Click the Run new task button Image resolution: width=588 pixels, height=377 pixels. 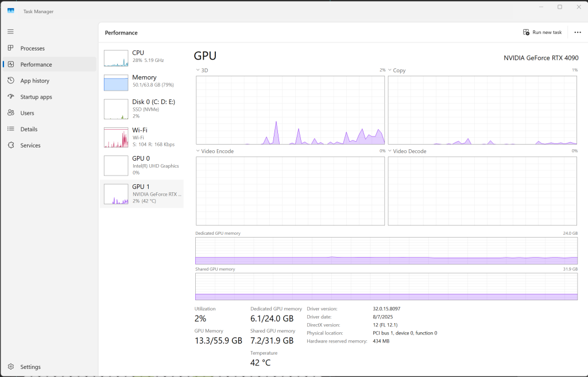(x=542, y=33)
